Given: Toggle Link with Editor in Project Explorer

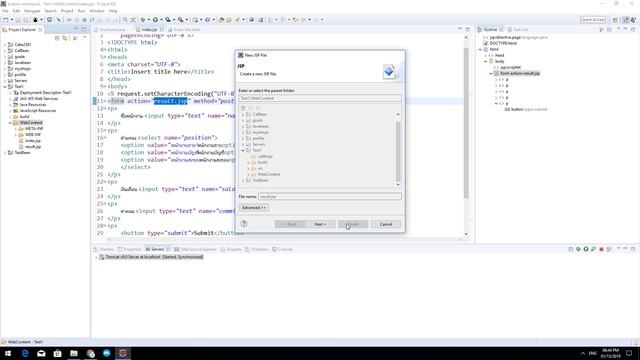Looking at the screenshot, I should pos(65,38).
